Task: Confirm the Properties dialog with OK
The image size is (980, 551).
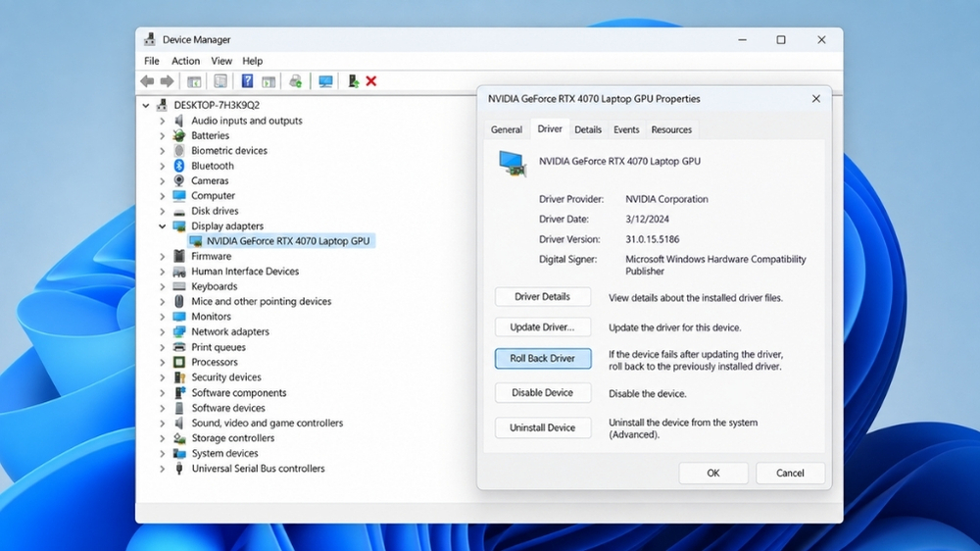Action: [x=713, y=473]
